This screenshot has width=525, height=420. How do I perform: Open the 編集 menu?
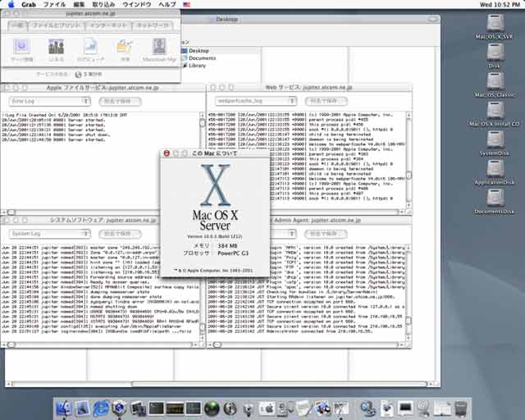[x=79, y=4]
